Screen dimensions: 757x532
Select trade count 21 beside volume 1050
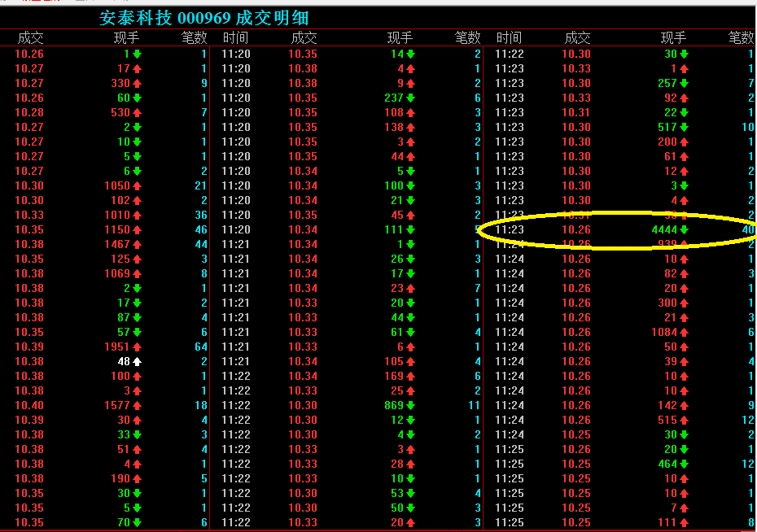(x=201, y=185)
